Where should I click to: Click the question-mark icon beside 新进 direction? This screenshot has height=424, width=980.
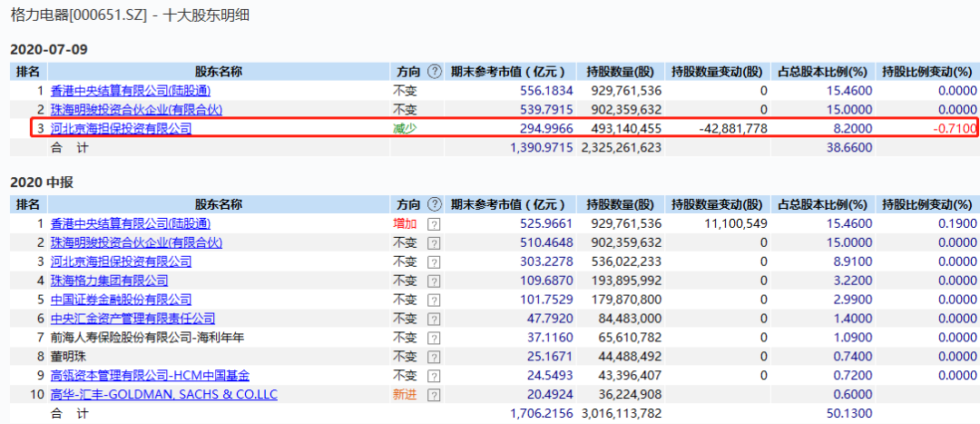(433, 395)
